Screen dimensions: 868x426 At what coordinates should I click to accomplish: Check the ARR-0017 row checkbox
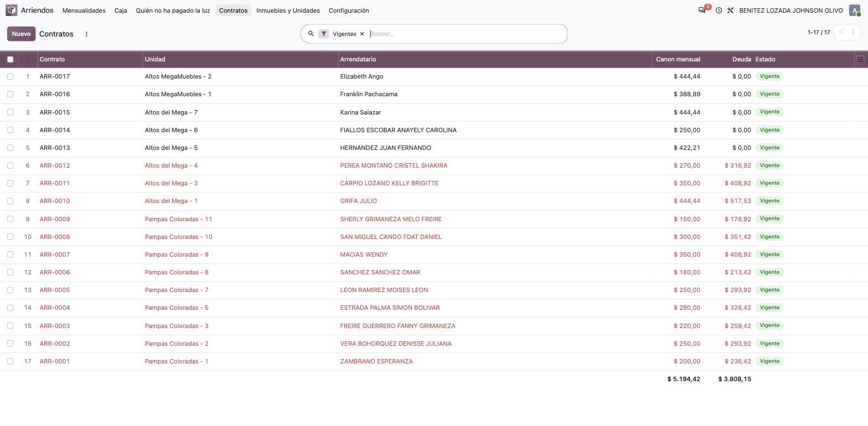(x=10, y=76)
